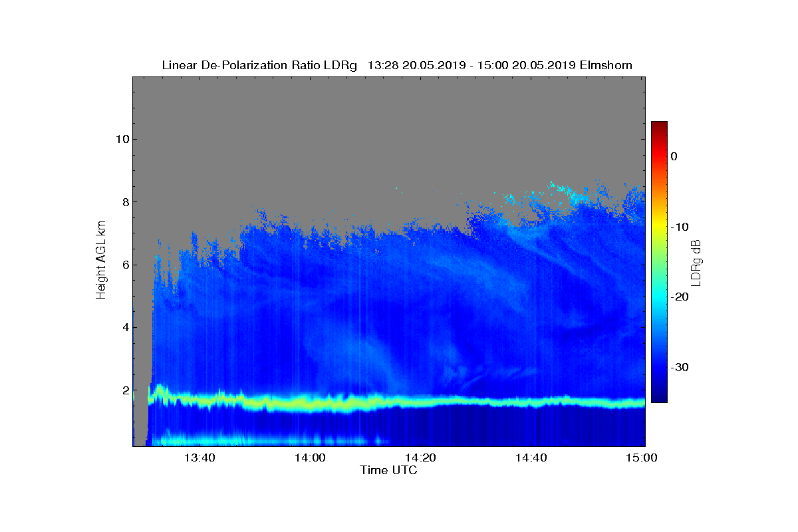
Task: Click the cyan region of the colorbar
Action: pyautogui.click(x=659, y=297)
